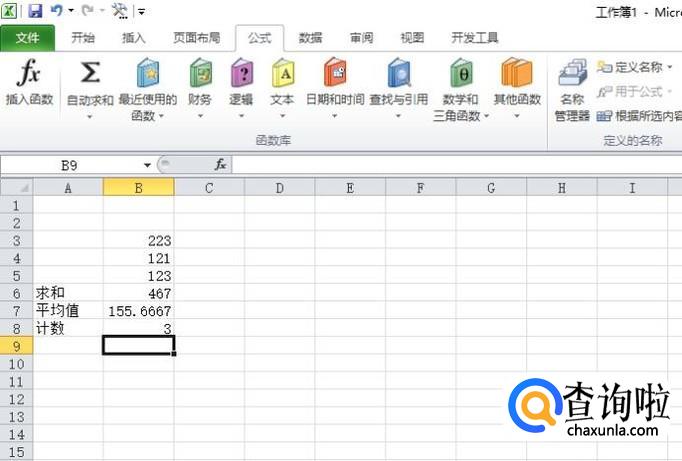Screen dimensions: 682x461
Task: Click cell containing 155.6667
Action: coord(139,311)
